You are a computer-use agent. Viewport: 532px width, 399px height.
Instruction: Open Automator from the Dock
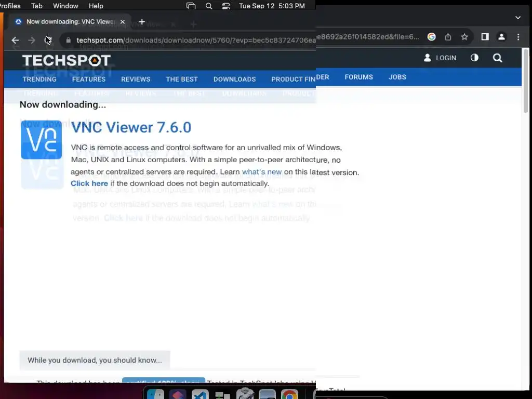click(x=245, y=394)
